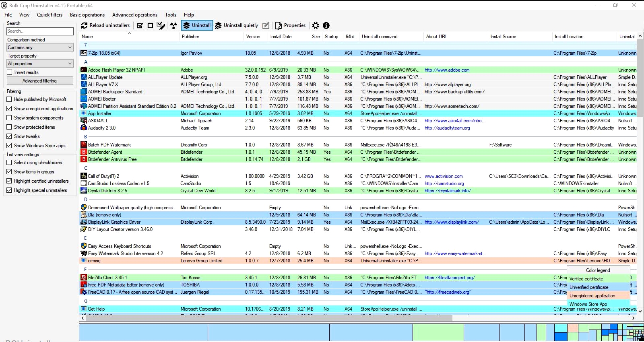
Task: Click the Deselect all empty-box toolbar icon
Action: (150, 25)
